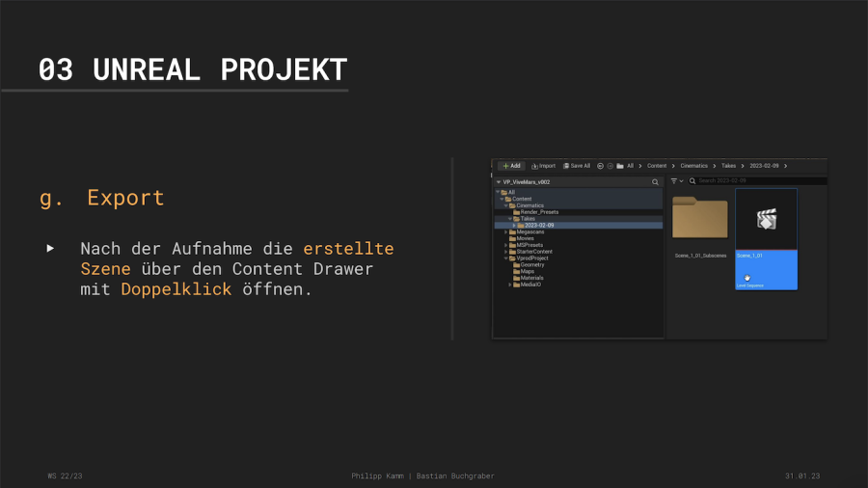Click the Import button in the toolbar
Screen dimensions: 868x488
click(544, 166)
